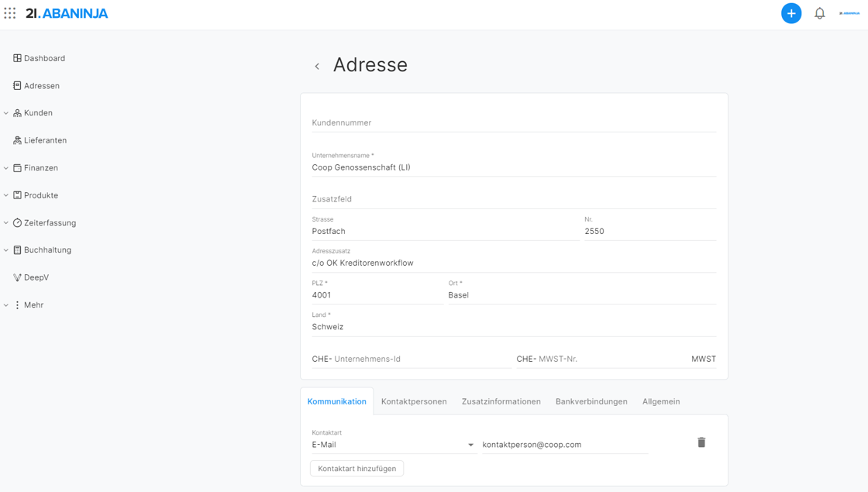Click the Dashboard sidebar icon

click(x=17, y=58)
